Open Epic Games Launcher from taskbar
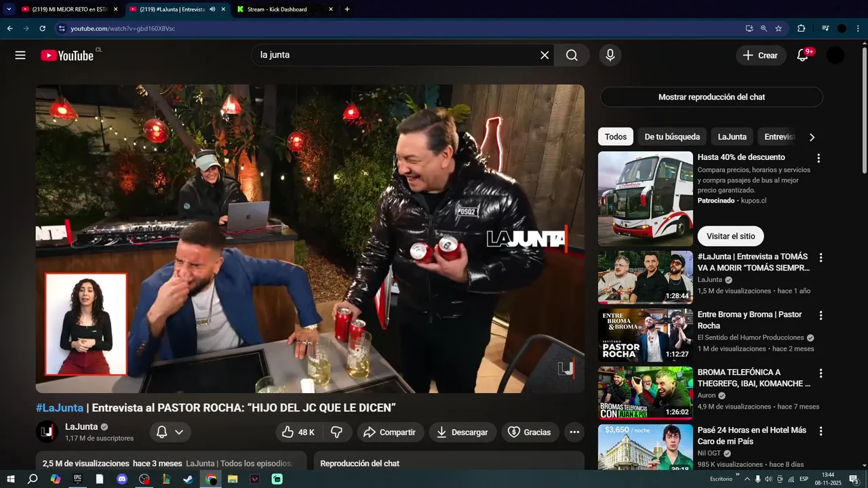Viewport: 868px width, 488px height. pos(77,479)
